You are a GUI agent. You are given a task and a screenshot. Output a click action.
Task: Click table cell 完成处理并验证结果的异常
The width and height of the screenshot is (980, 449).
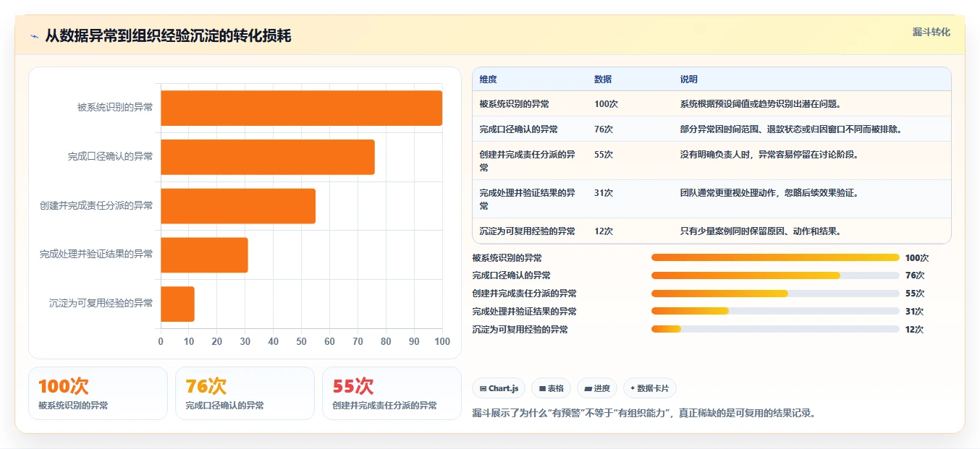tap(528, 200)
